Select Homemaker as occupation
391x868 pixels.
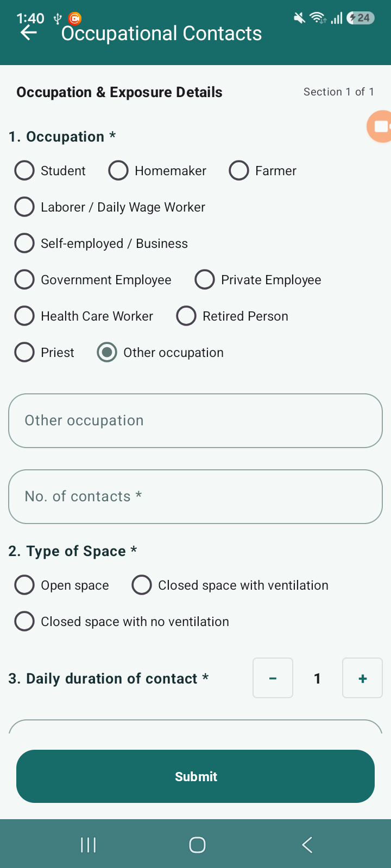click(157, 170)
